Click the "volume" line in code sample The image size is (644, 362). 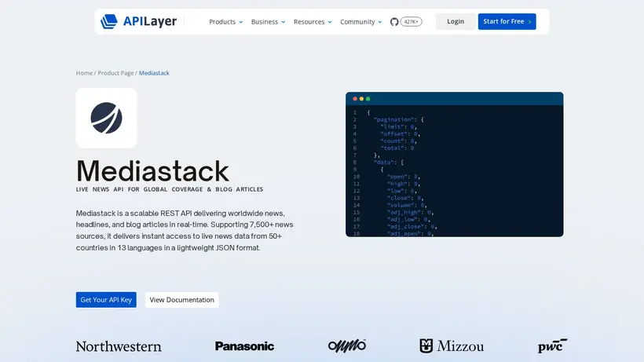click(x=407, y=205)
